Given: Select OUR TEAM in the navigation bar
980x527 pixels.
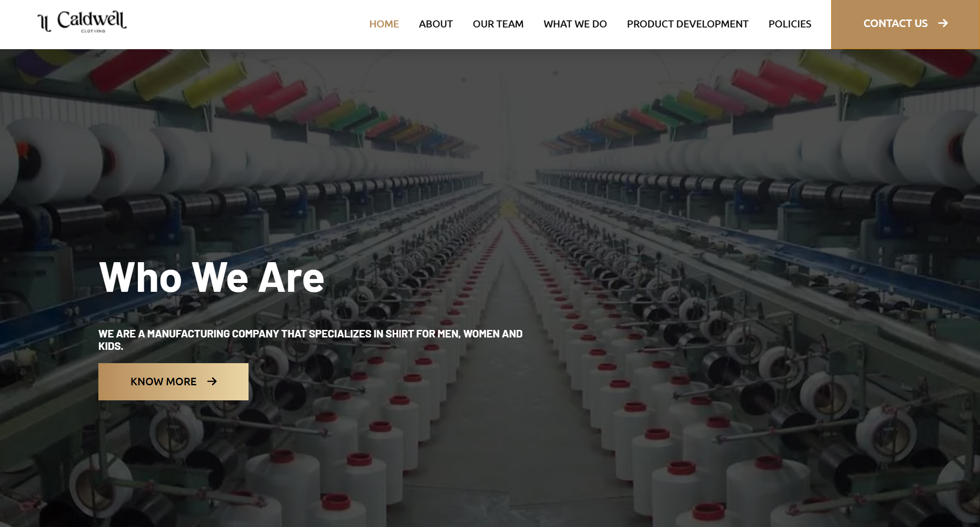Looking at the screenshot, I should click(498, 24).
